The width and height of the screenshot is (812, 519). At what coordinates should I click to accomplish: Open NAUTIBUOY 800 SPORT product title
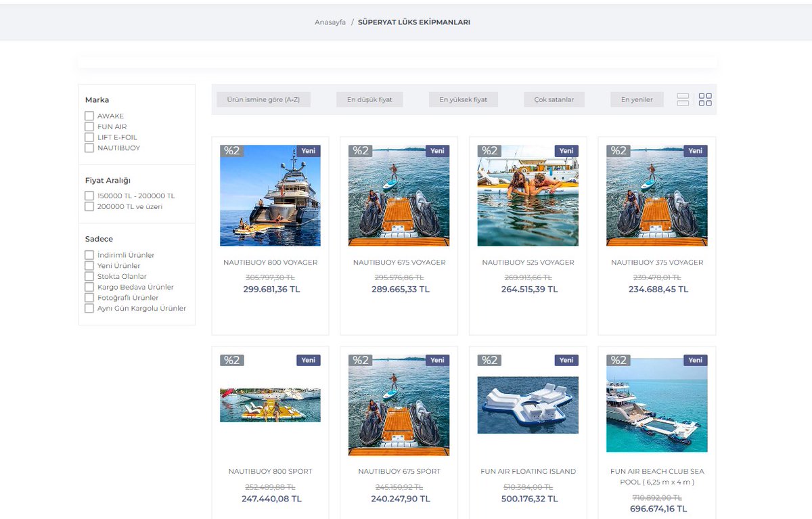click(x=270, y=472)
